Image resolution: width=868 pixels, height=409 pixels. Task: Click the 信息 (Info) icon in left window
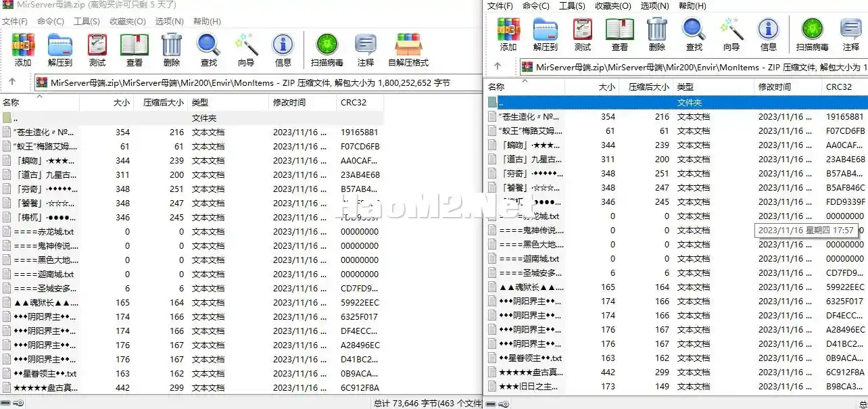(x=283, y=50)
